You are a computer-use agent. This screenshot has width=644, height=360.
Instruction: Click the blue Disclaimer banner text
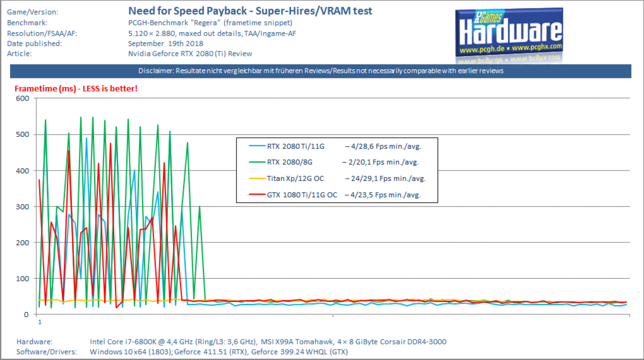coord(321,71)
